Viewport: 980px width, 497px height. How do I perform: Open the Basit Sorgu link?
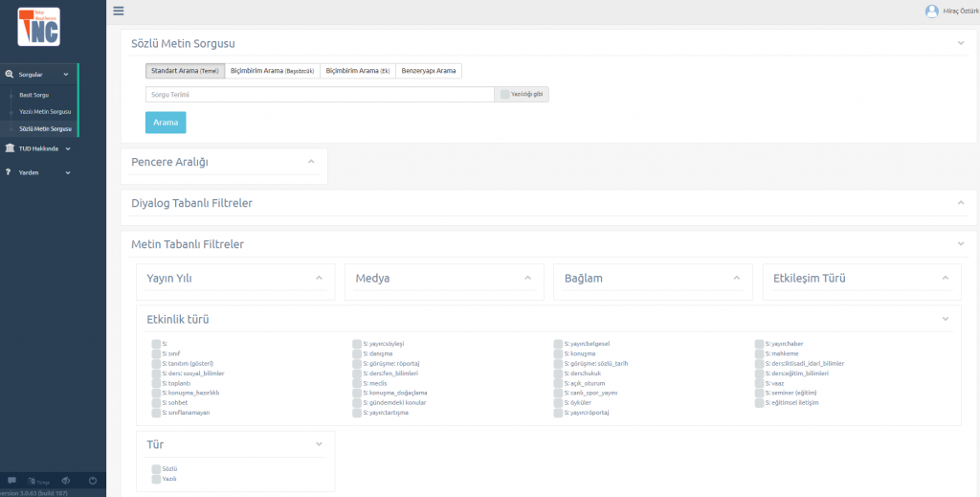click(x=33, y=96)
